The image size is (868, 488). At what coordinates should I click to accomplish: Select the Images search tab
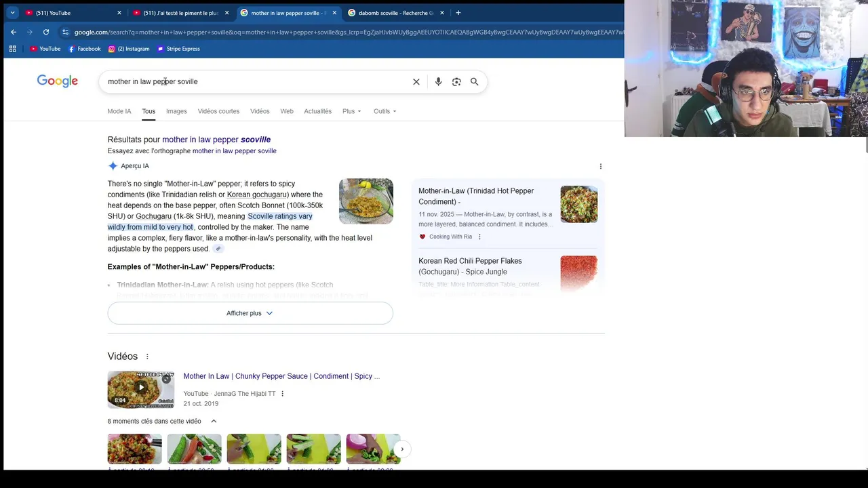pos(176,111)
